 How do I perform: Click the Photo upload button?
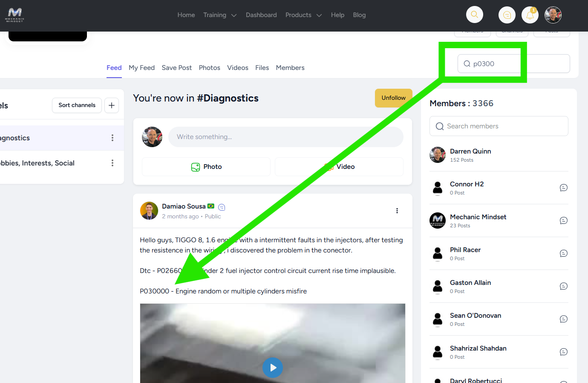[x=206, y=167]
